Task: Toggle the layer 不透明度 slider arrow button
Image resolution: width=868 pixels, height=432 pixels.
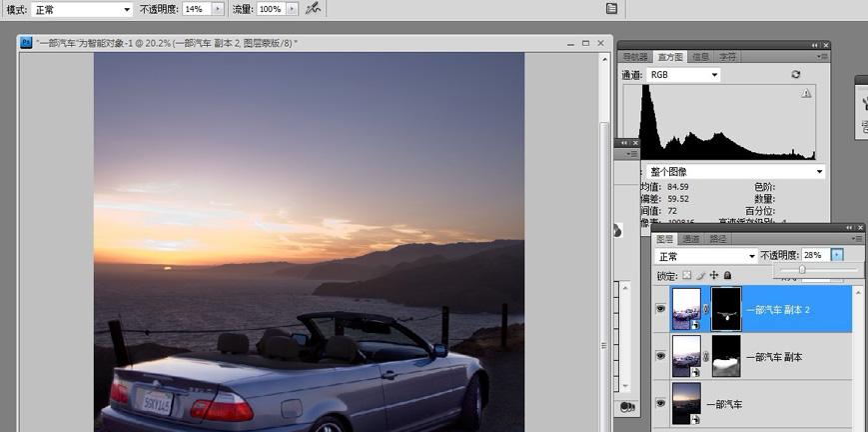Action: (837, 255)
